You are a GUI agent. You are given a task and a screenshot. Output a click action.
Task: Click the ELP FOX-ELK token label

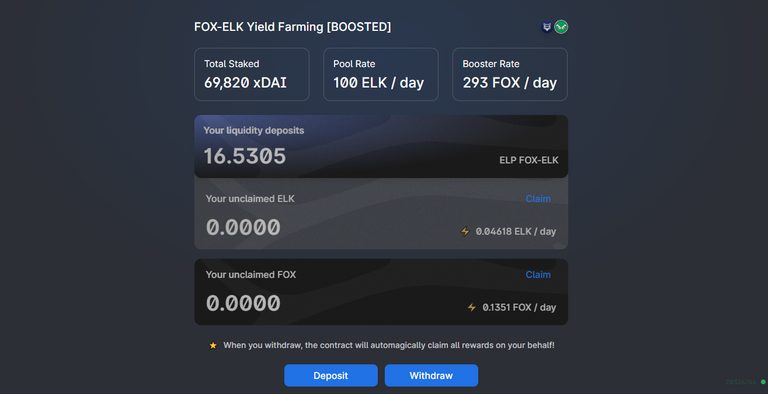528,160
